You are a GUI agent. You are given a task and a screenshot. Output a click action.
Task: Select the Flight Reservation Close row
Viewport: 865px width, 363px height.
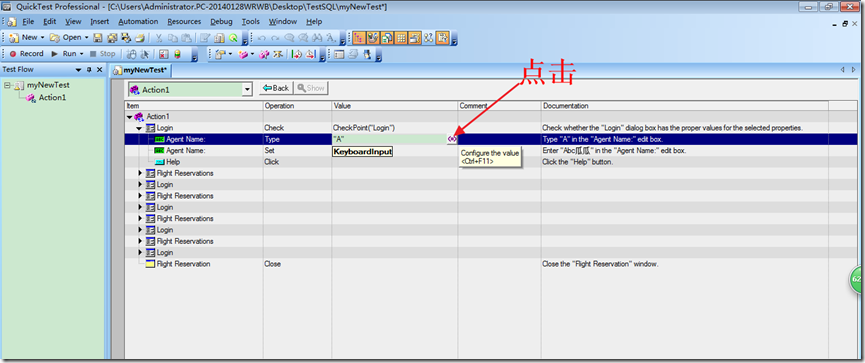(x=477, y=264)
